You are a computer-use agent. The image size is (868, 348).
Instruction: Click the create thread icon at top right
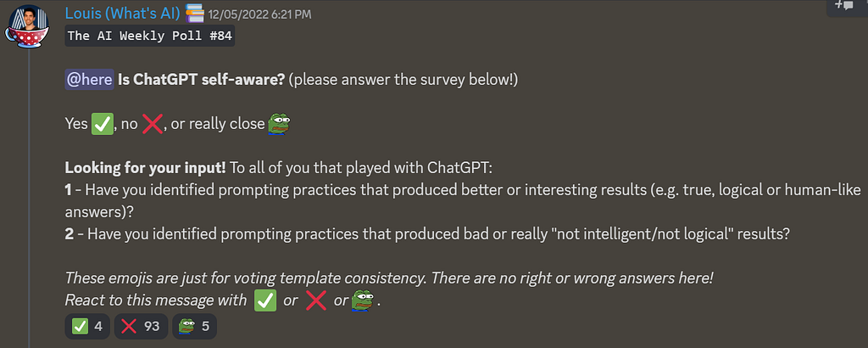coord(845,6)
